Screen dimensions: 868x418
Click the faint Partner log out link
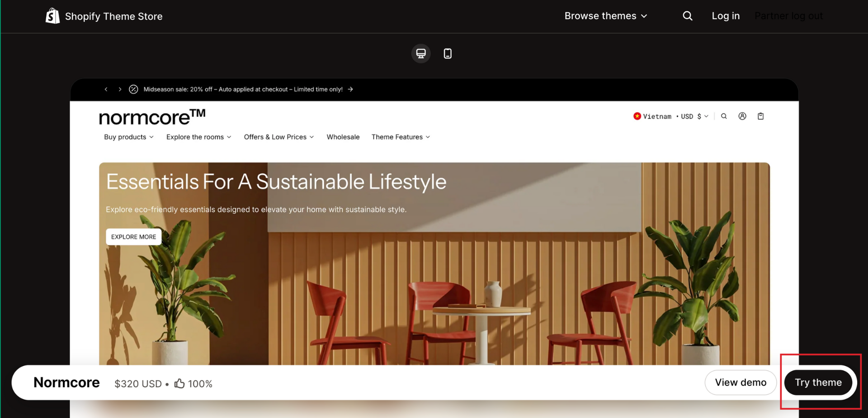coord(789,16)
